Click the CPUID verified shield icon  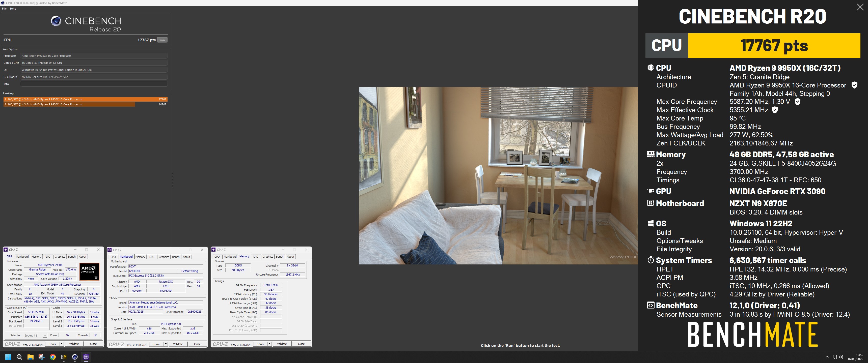pos(854,85)
